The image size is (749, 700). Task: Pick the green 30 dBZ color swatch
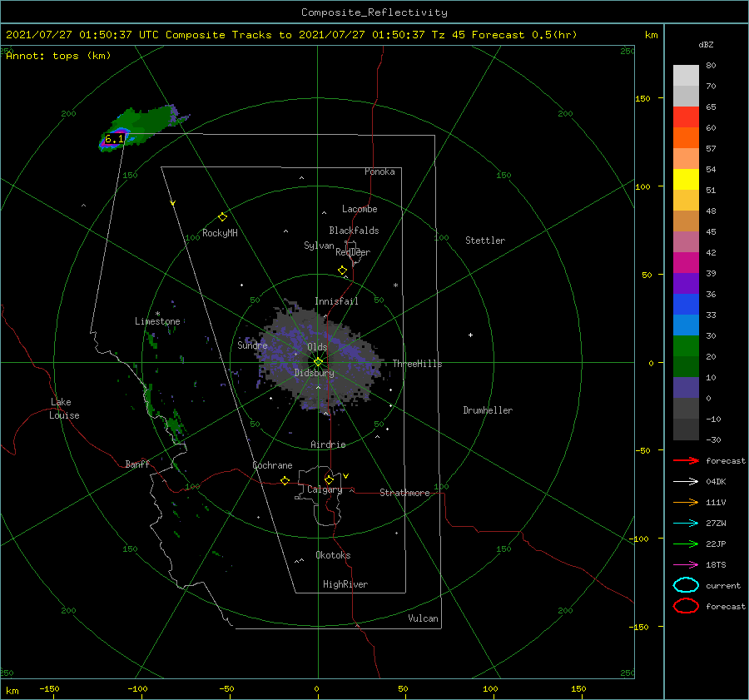point(686,345)
